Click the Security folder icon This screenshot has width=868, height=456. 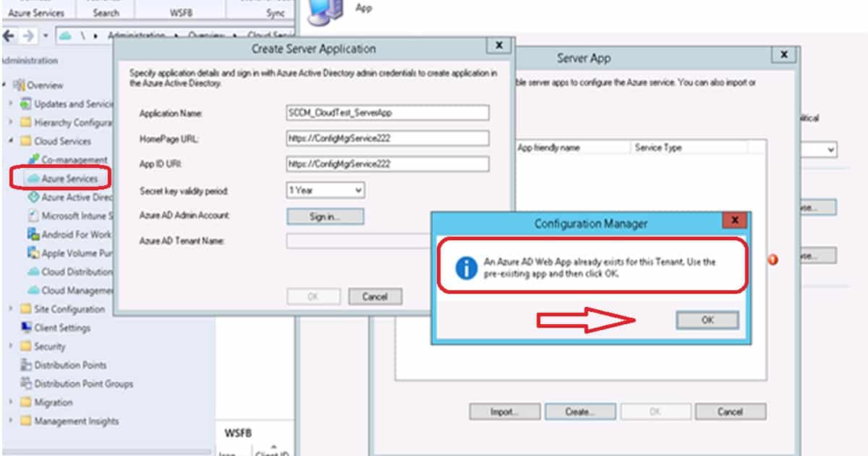pyautogui.click(x=26, y=347)
